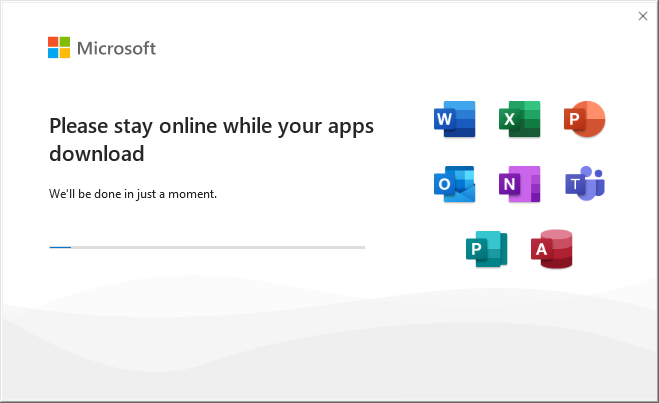Click the yellow square in Microsoft logo
The width and height of the screenshot is (659, 403).
point(65,54)
